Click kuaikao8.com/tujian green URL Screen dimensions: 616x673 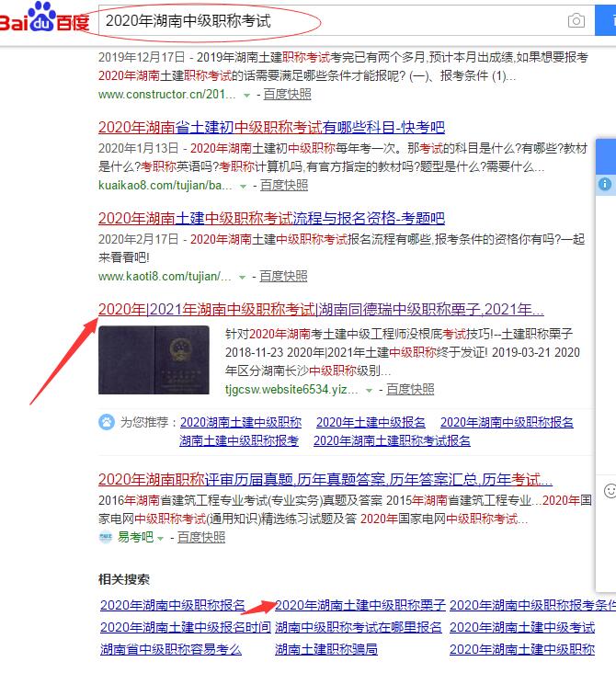(165, 185)
